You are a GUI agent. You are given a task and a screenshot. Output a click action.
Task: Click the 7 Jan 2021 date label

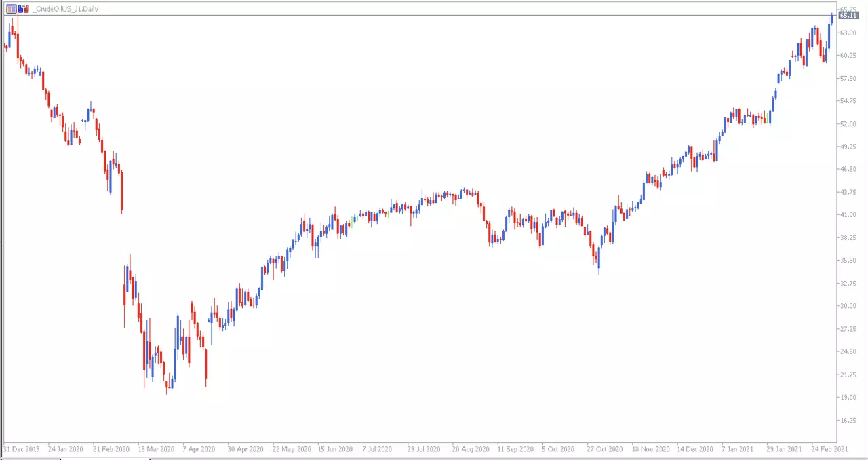click(737, 449)
